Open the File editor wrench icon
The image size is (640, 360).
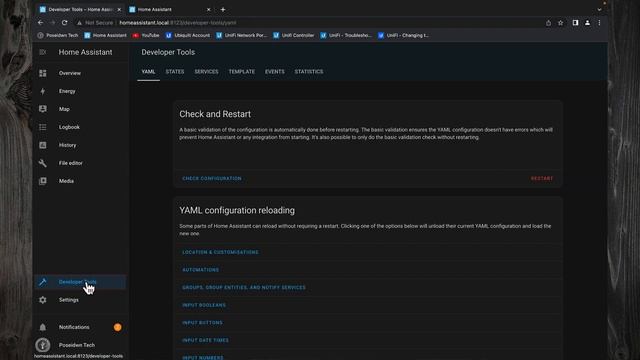[43, 163]
